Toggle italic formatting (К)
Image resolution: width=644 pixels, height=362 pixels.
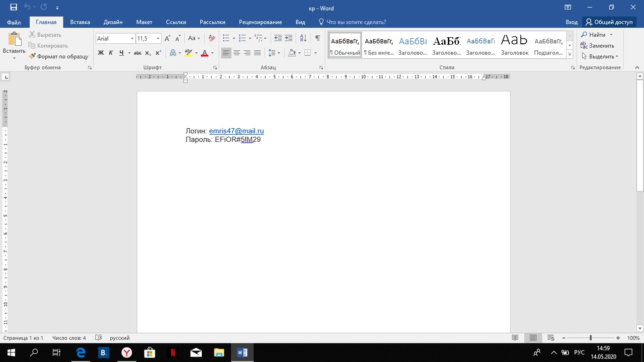[111, 53]
